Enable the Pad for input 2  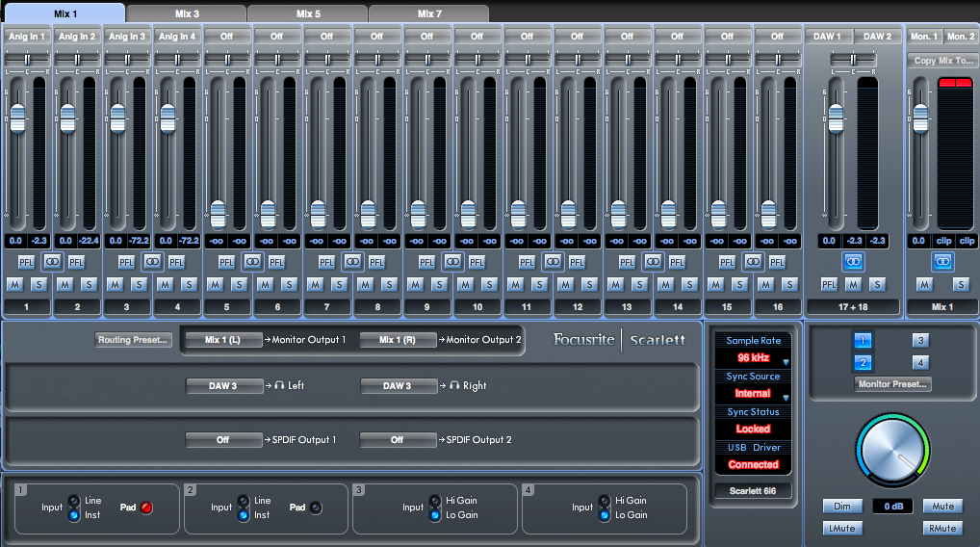(x=316, y=507)
